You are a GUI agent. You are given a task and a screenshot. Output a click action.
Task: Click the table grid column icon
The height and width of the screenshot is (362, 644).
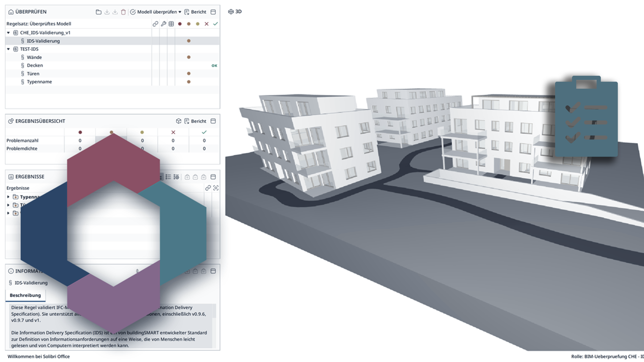coord(171,24)
